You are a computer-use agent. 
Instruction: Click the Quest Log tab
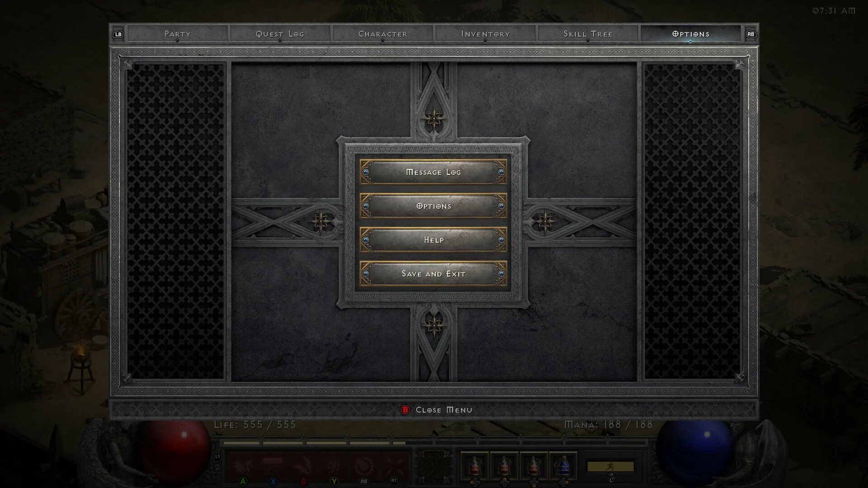279,33
